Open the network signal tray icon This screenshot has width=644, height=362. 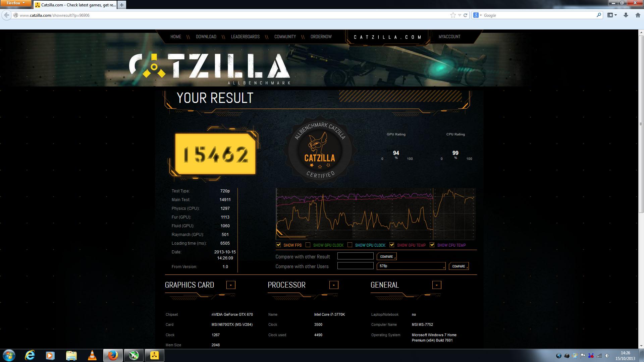(599, 356)
